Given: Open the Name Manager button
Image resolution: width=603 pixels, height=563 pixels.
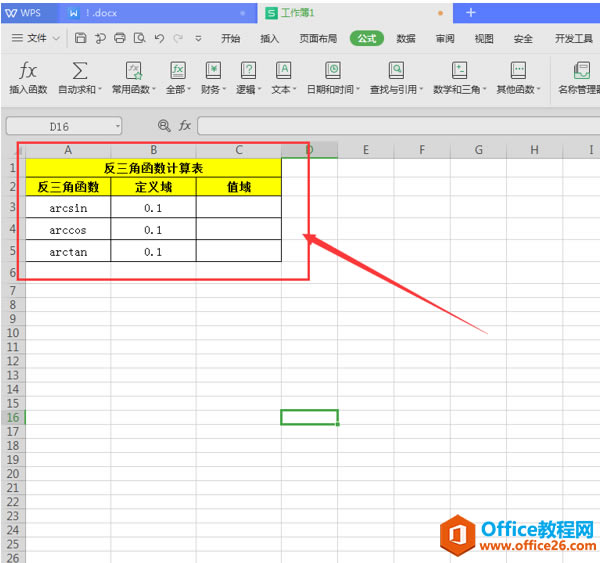Looking at the screenshot, I should click(581, 78).
